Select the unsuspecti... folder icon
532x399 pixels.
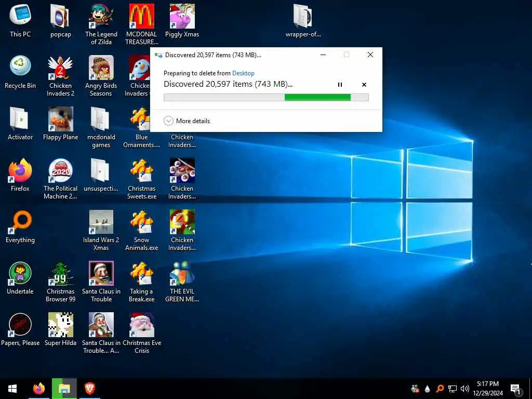tap(101, 175)
